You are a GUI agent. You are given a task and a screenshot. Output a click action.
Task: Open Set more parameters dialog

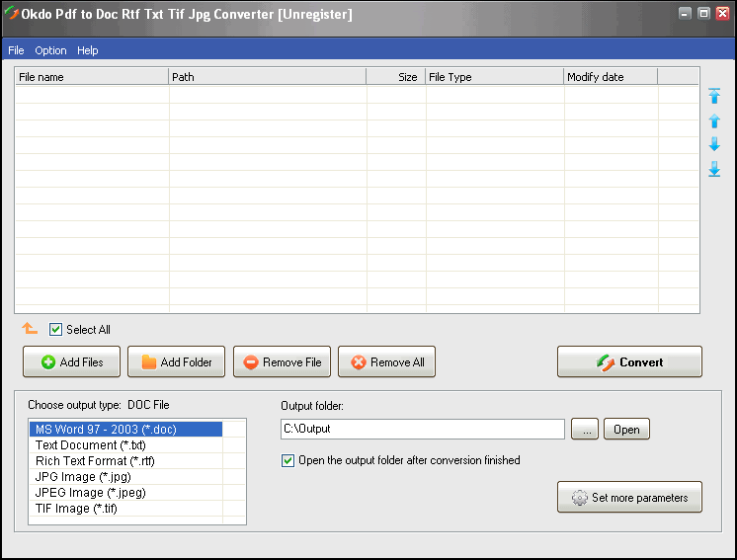[x=629, y=498]
